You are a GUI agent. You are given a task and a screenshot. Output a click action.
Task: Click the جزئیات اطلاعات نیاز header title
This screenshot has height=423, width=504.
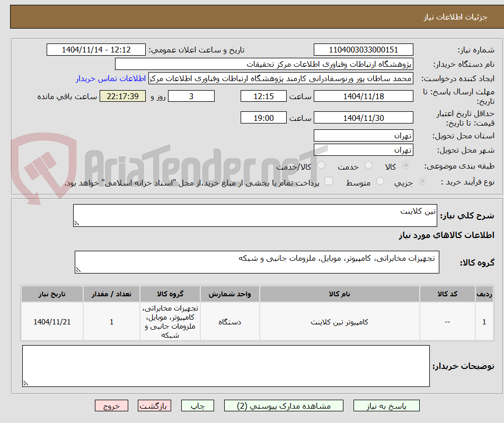point(455,17)
